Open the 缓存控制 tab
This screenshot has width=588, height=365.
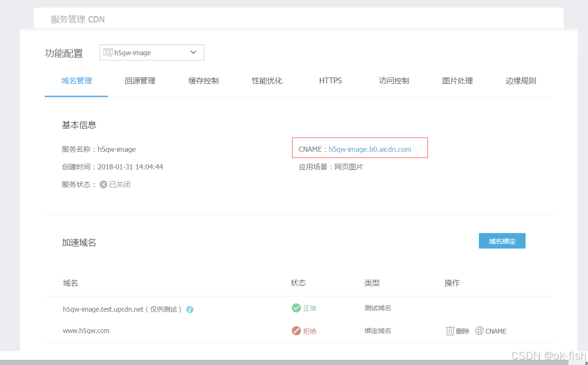pyautogui.click(x=203, y=80)
